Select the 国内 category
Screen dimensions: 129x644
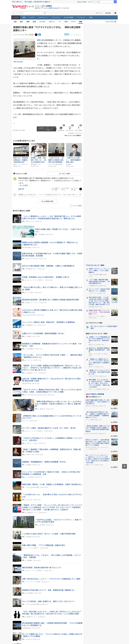point(21,22)
